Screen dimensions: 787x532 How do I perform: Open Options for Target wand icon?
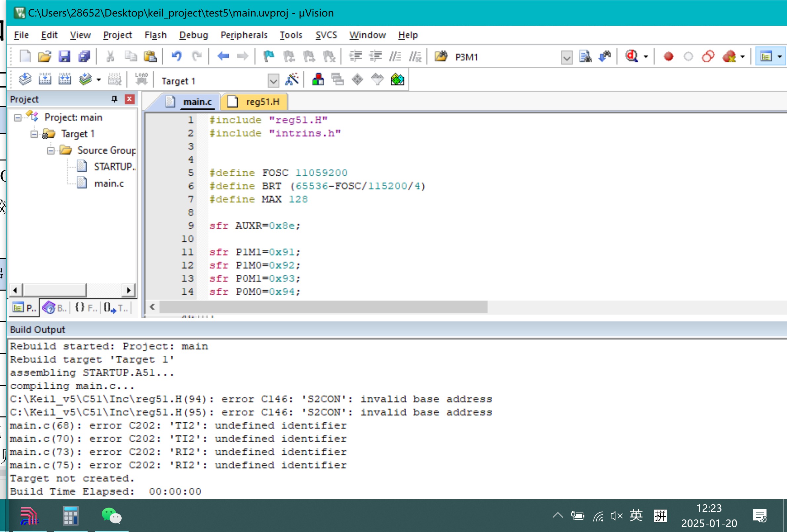pos(292,80)
